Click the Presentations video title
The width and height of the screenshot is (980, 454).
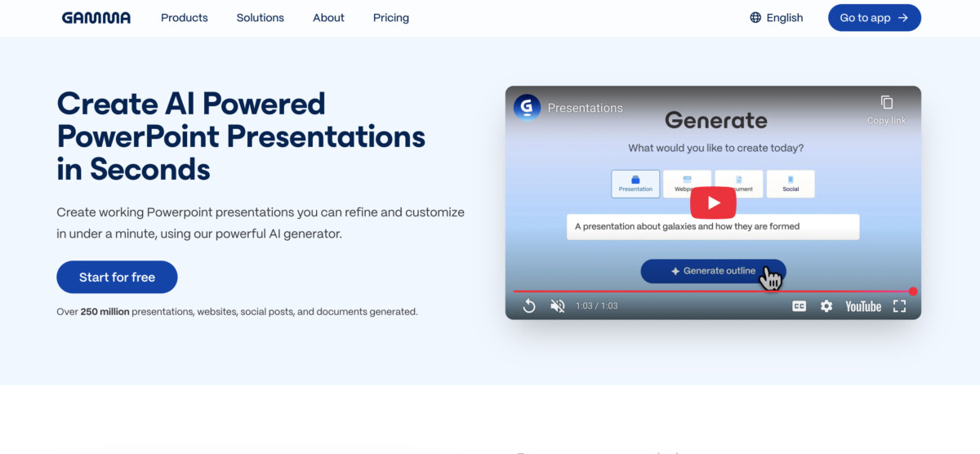click(x=585, y=108)
